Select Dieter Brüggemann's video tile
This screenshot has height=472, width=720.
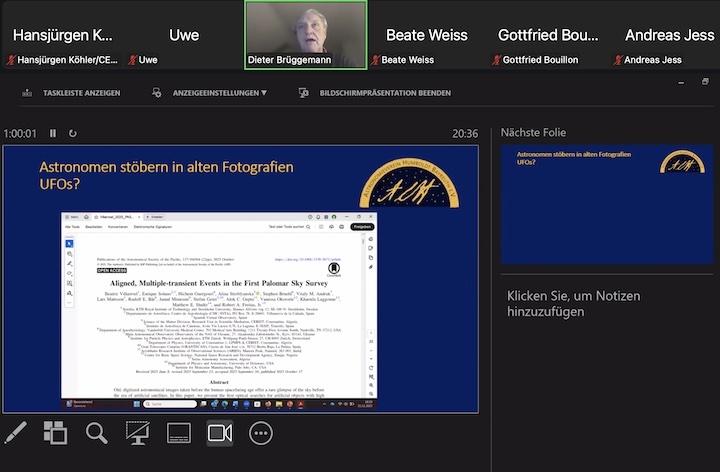(x=305, y=34)
